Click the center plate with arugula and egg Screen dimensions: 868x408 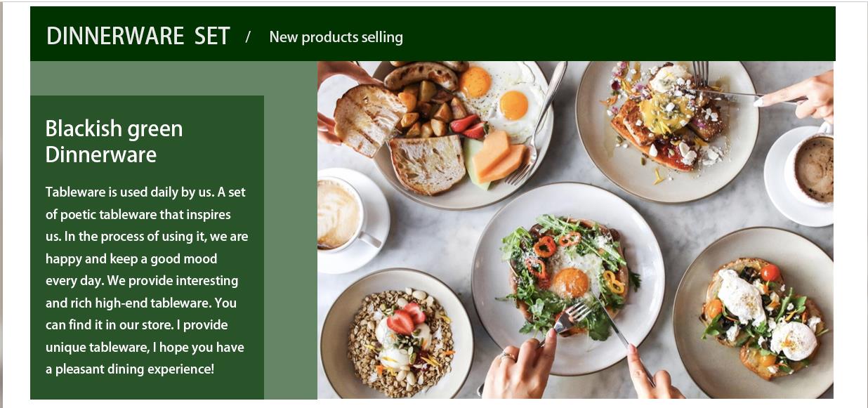[x=567, y=277]
